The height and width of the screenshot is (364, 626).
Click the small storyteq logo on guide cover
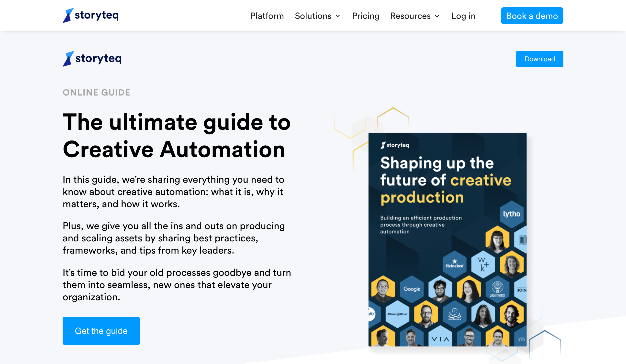[x=394, y=145]
